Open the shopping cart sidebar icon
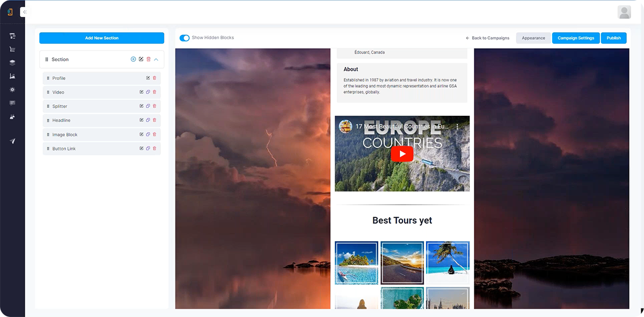This screenshot has height=317, width=644. pos(12,49)
